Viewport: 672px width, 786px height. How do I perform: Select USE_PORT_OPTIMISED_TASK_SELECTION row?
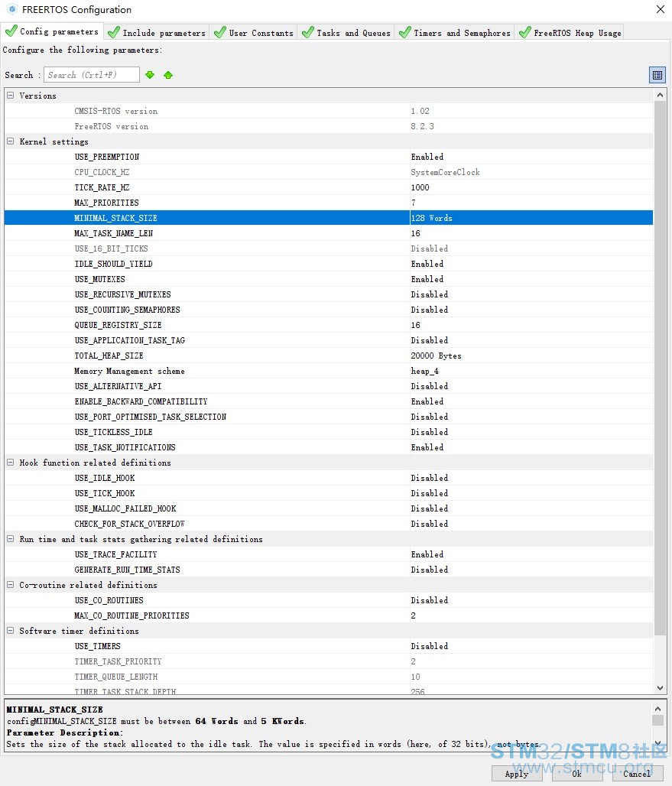point(328,417)
